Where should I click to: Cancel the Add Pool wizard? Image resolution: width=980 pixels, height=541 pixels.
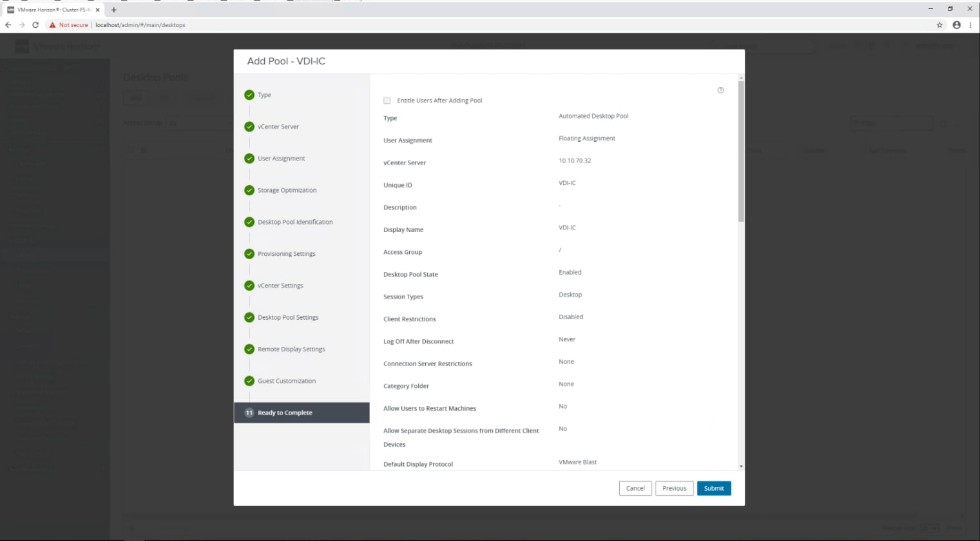(x=635, y=488)
